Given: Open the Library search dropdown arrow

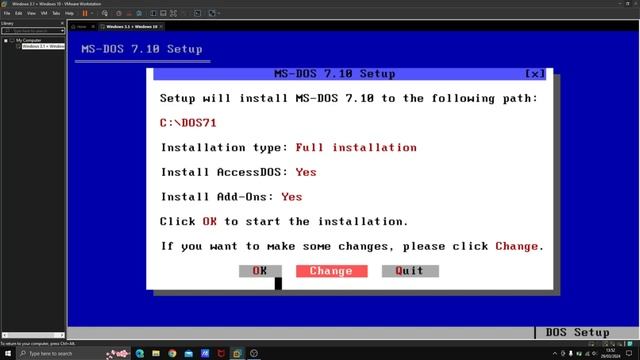Looking at the screenshot, I should coord(62,31).
